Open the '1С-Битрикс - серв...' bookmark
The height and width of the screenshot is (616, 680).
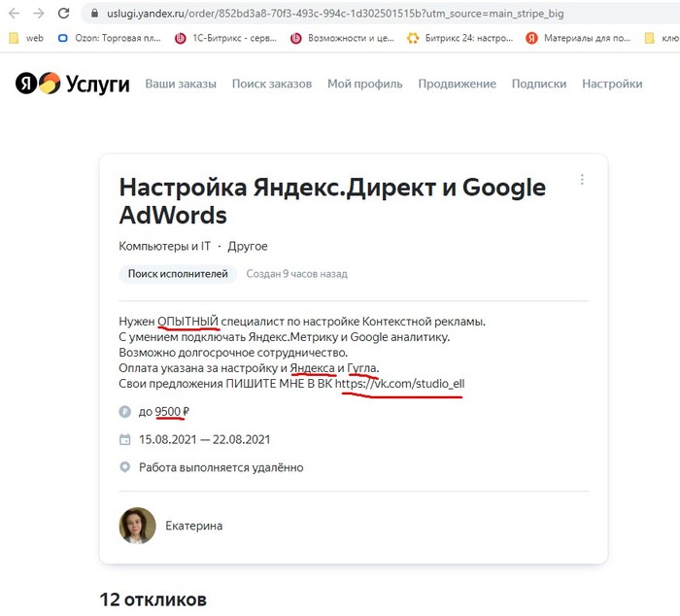click(x=225, y=38)
